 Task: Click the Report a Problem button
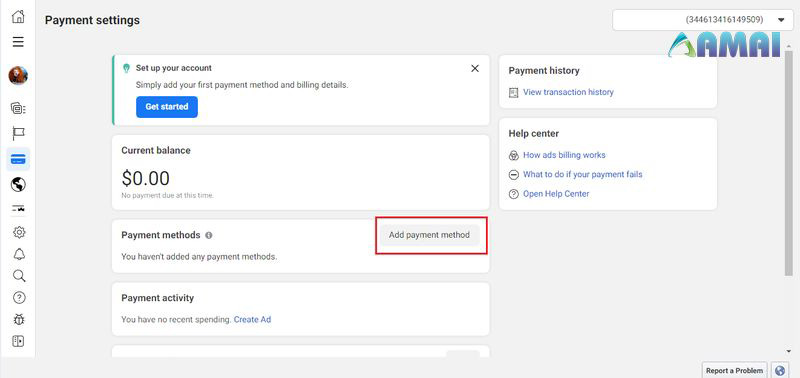[734, 371]
